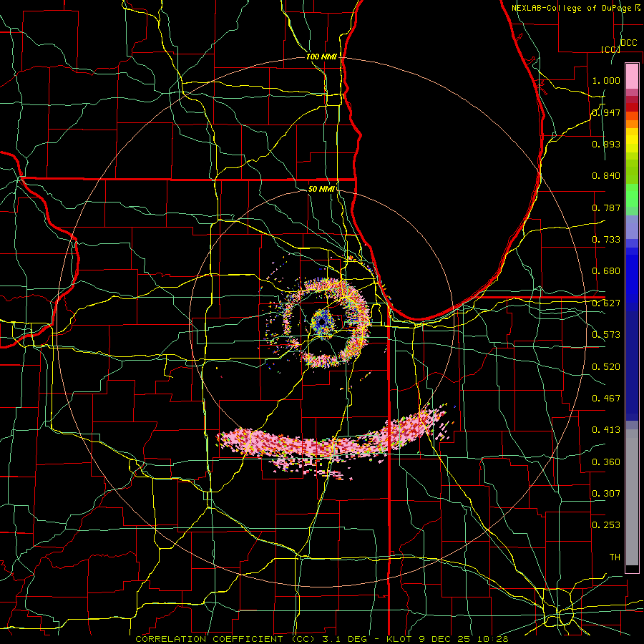Click the TH label near legend bottom
The width and height of the screenshot is (644, 644).
(x=615, y=557)
